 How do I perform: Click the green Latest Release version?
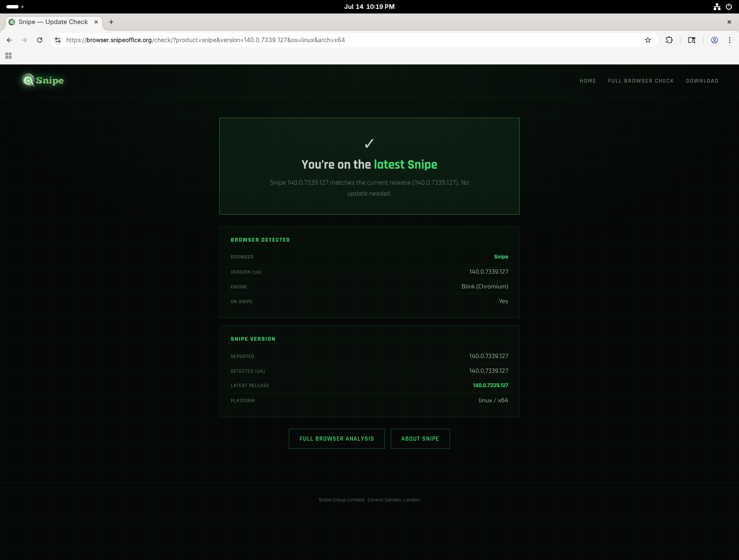pos(491,385)
